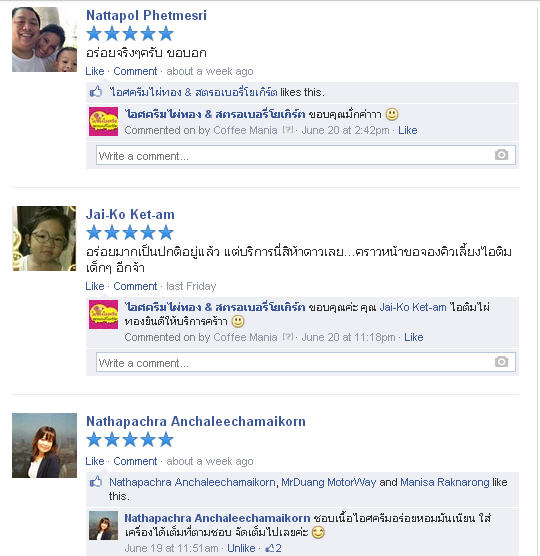Click the [?] help marker after June 20 at 2:42pm

coord(288,130)
